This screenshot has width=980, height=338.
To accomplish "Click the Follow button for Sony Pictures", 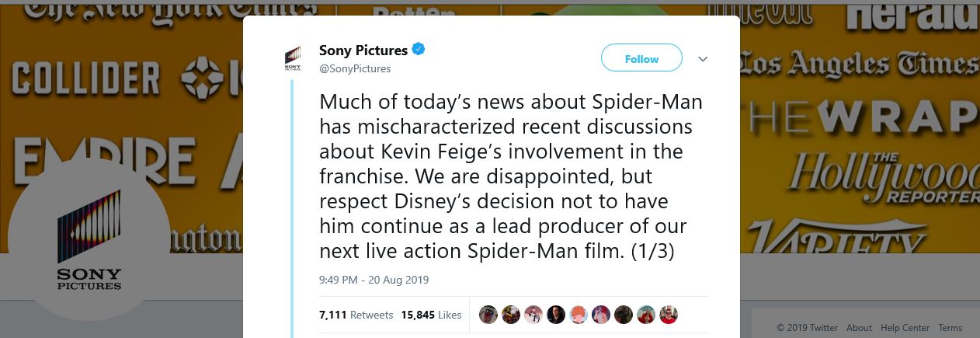I will pos(641,58).
